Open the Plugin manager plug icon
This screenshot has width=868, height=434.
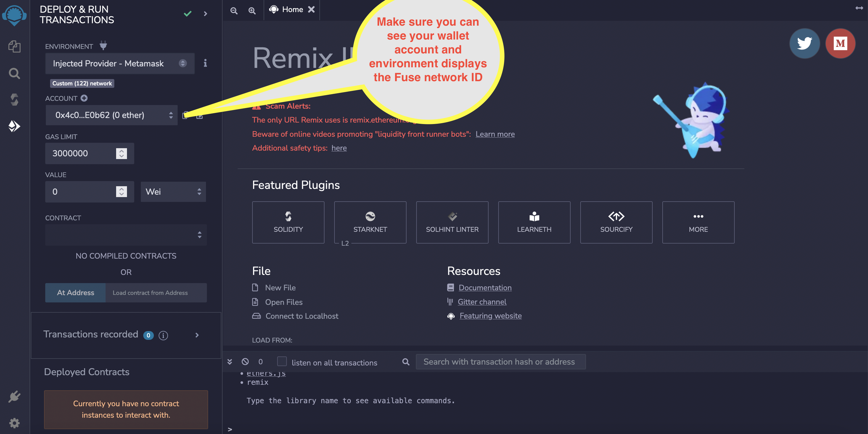14,397
